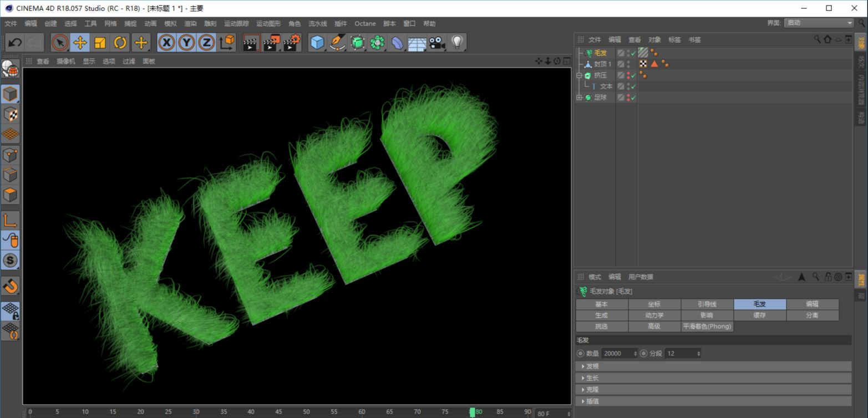This screenshot has height=418, width=868.
Task: Open the 渲染 menu
Action: coord(190,24)
